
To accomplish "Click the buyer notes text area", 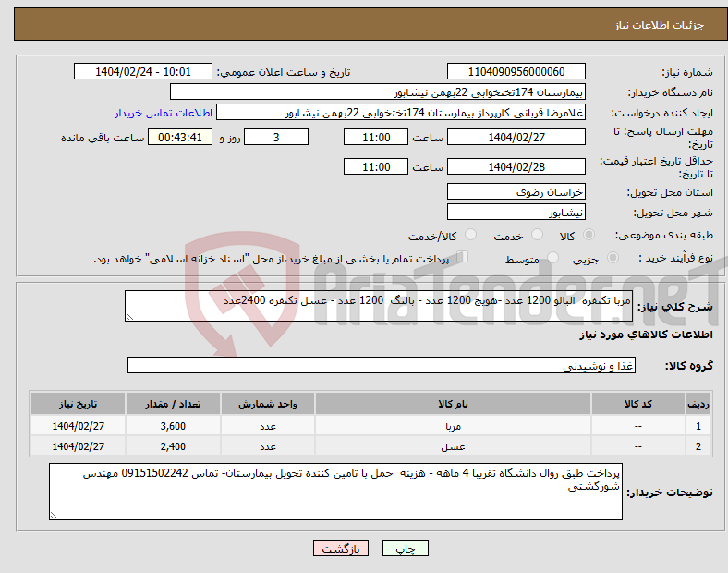I will click(335, 492).
